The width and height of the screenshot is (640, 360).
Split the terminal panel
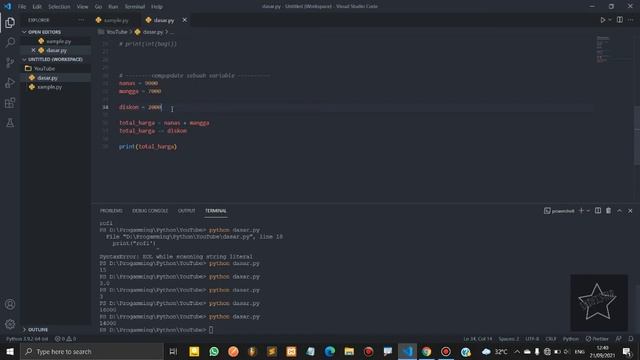pos(598,211)
